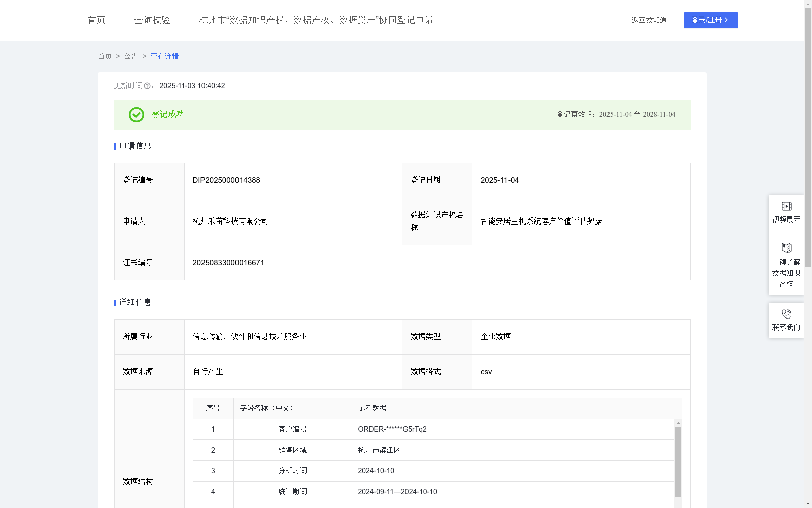
Task: Click the 详细信息 section heading
Action: coord(136,302)
